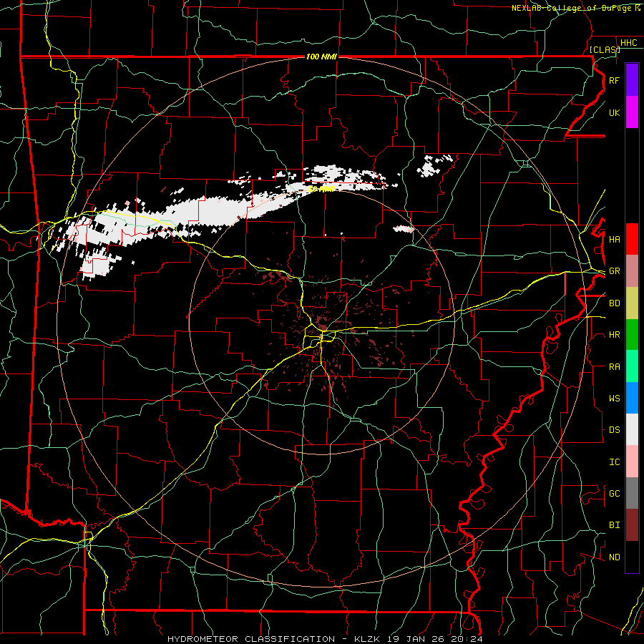Viewport: 644px width, 644px height.
Task: Click the 'GR' legend label
Action: pos(614,271)
